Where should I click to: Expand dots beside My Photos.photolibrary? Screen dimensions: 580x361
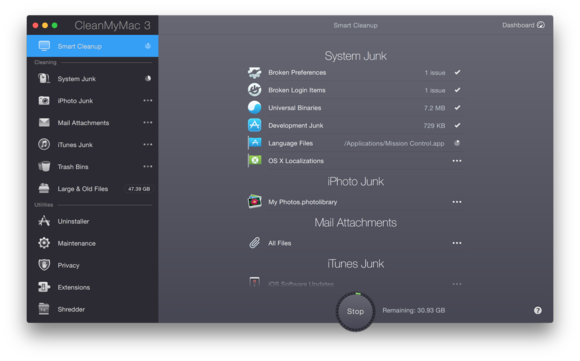coord(457,202)
